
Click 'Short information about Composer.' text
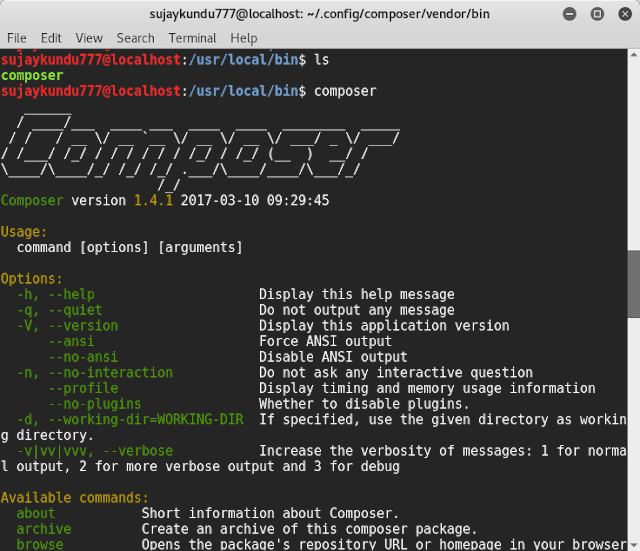coord(270,513)
